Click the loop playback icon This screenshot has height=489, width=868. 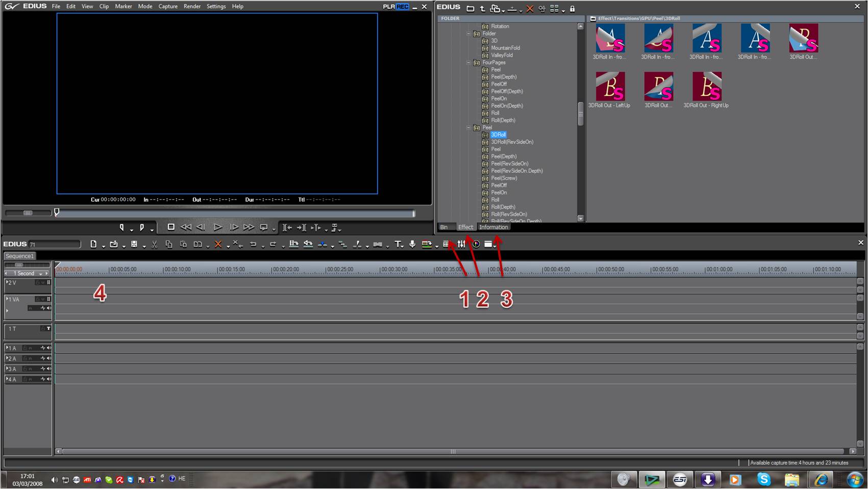(264, 227)
